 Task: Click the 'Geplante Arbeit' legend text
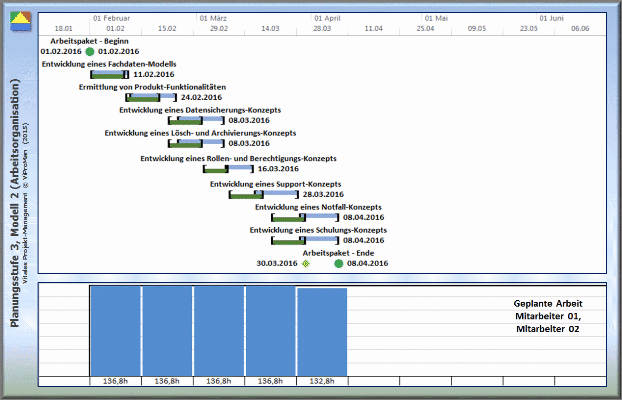547,303
